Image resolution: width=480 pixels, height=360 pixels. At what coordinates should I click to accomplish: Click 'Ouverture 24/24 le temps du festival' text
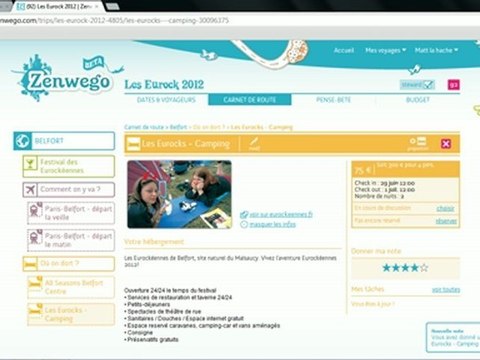(x=170, y=290)
